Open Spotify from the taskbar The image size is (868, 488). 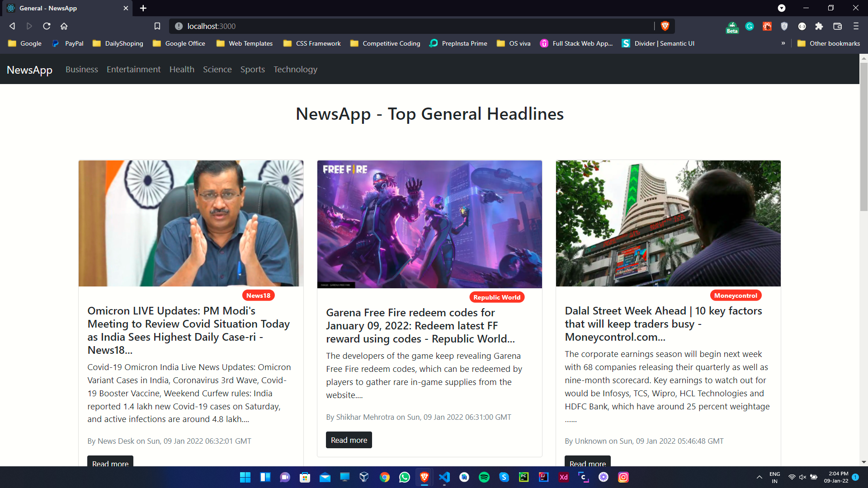click(484, 477)
